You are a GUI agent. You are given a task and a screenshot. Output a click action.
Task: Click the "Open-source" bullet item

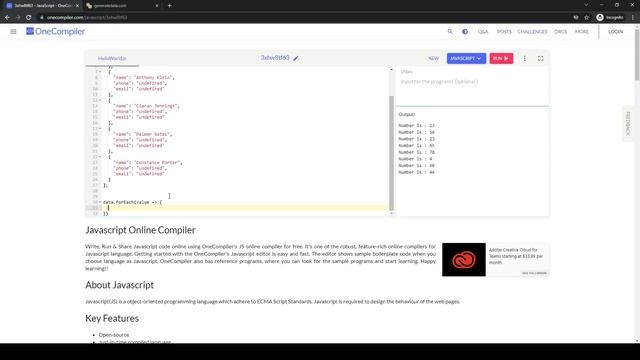pos(113,335)
